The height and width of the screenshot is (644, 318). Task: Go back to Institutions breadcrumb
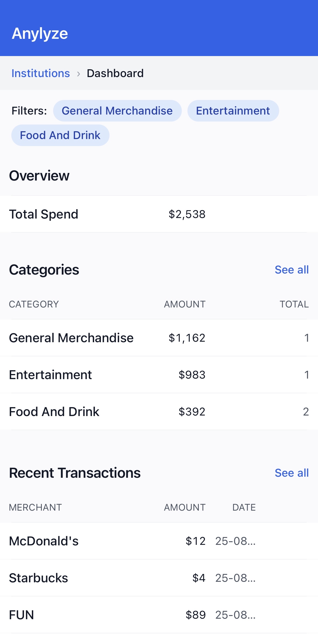(x=41, y=73)
